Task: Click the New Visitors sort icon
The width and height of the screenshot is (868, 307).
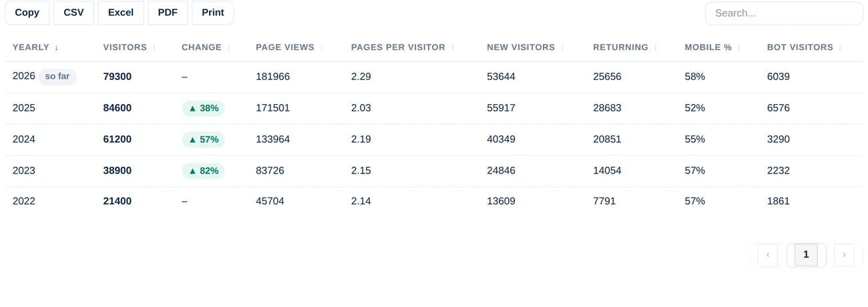Action: [562, 47]
